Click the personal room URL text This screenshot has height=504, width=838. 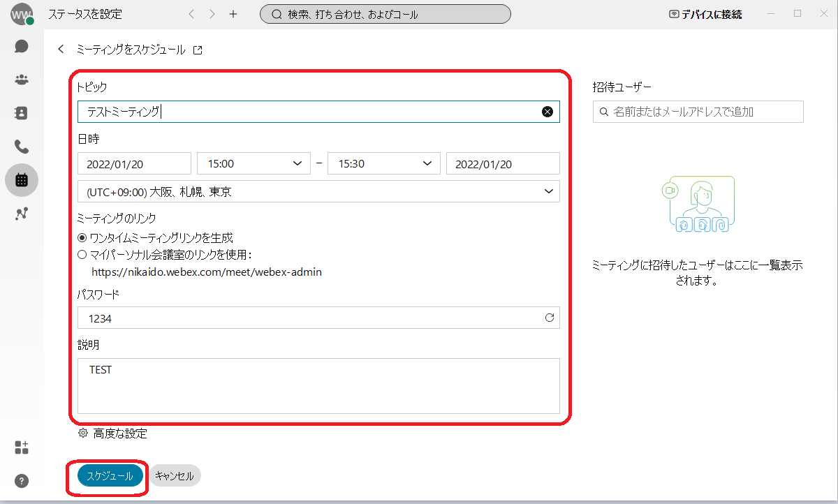(207, 272)
